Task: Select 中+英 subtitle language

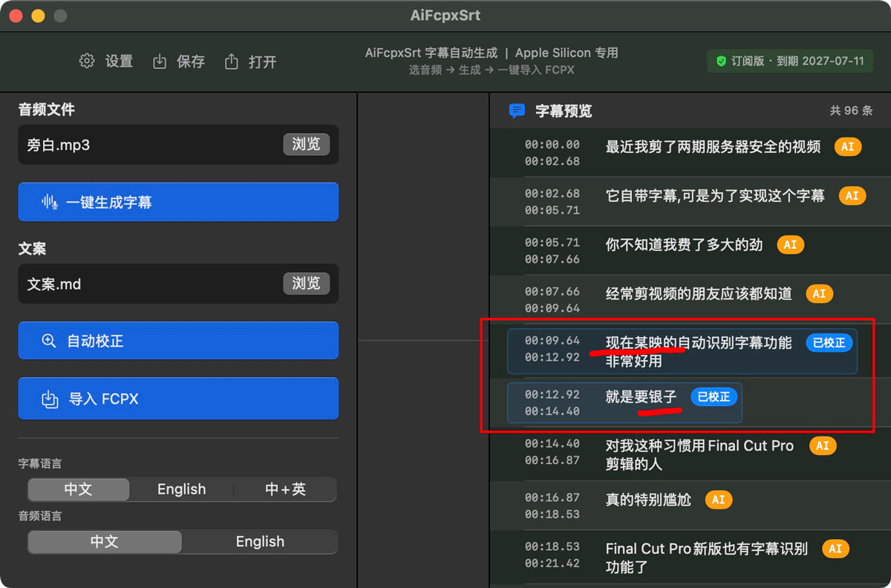Action: (285, 489)
